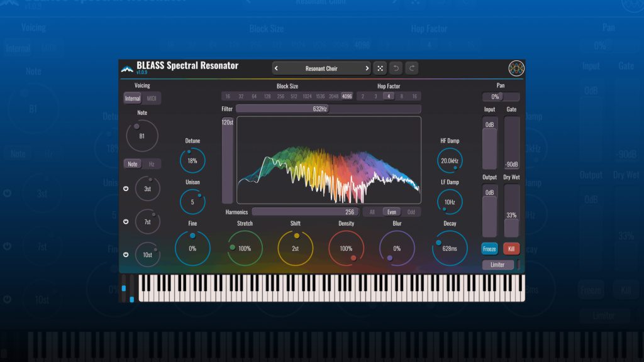Set block size to 32

(241, 96)
